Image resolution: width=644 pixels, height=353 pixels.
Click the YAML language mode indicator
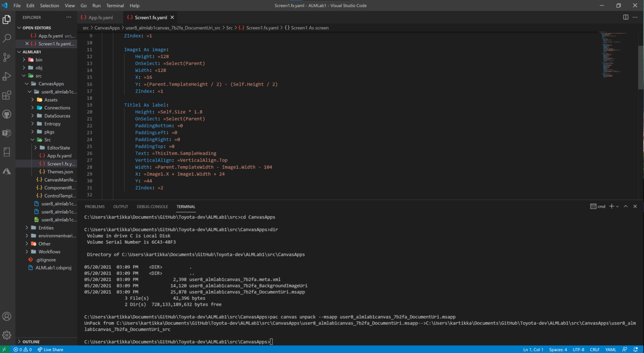pos(610,349)
